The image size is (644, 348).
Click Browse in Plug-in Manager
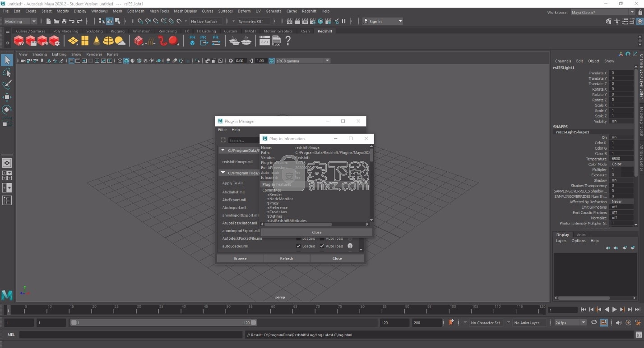(x=240, y=259)
